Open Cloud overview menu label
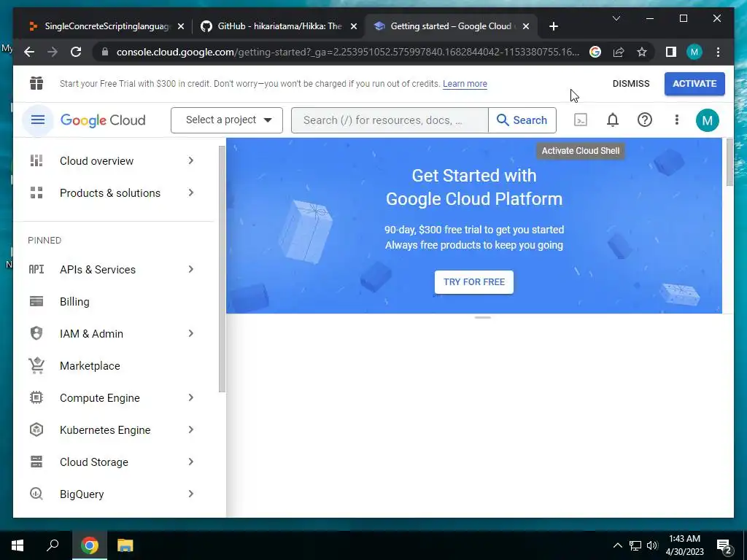747x560 pixels. pyautogui.click(x=97, y=161)
